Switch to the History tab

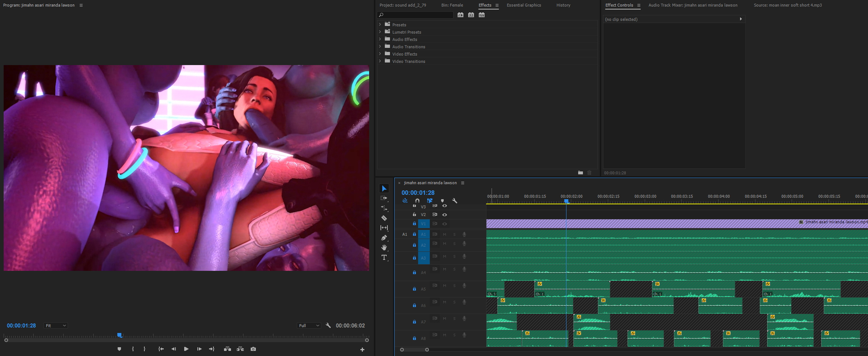563,5
